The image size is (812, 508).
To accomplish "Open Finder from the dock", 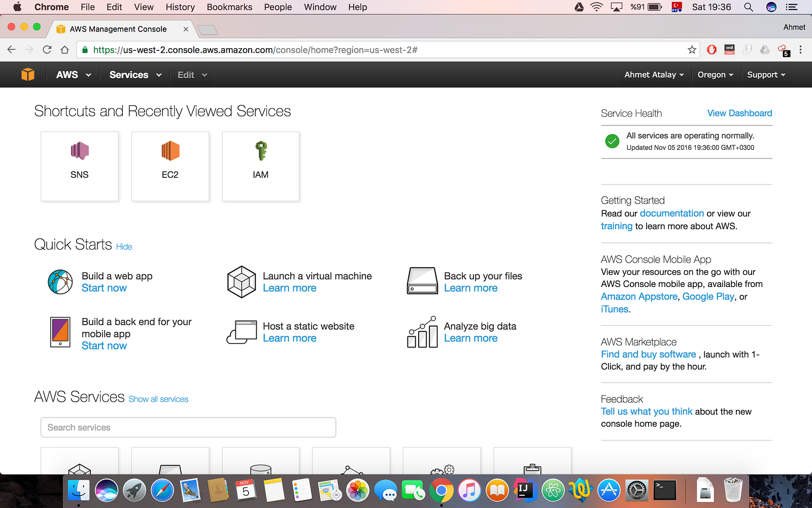I will click(79, 491).
